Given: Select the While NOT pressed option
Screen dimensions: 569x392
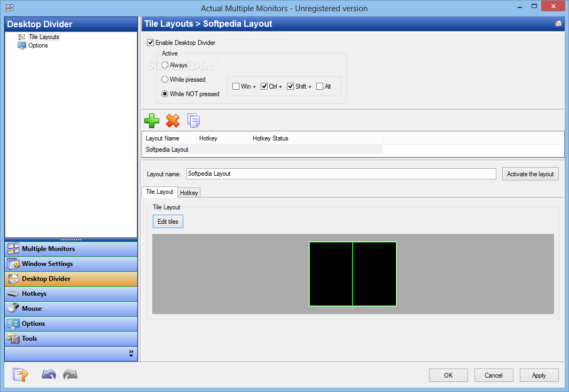Looking at the screenshot, I should [165, 93].
